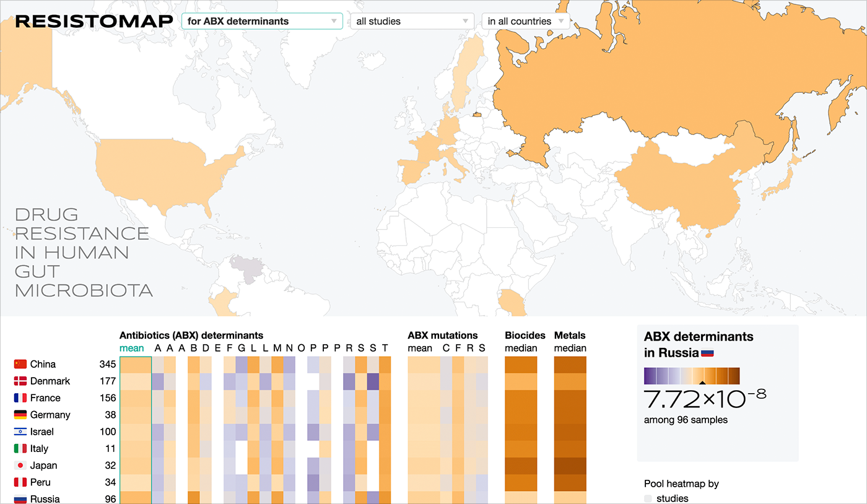Click the 7.72×10⁻⁸ value
This screenshot has height=504, width=867.
point(705,399)
